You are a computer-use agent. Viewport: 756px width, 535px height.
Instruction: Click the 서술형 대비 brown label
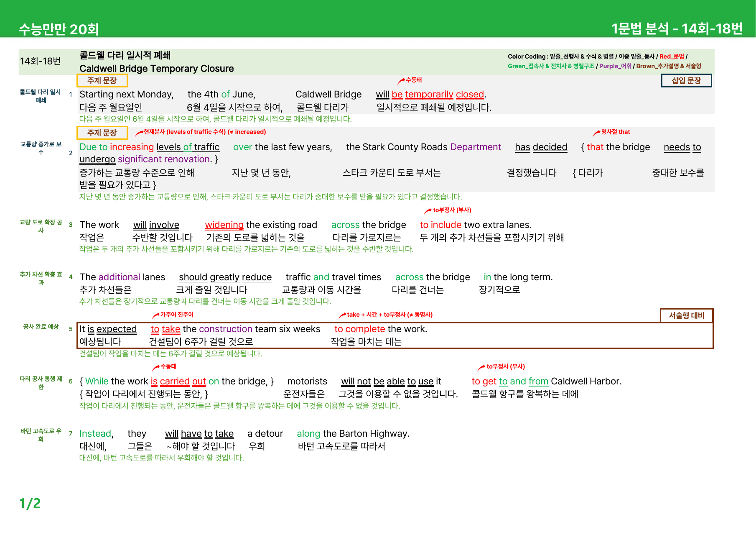(x=687, y=315)
